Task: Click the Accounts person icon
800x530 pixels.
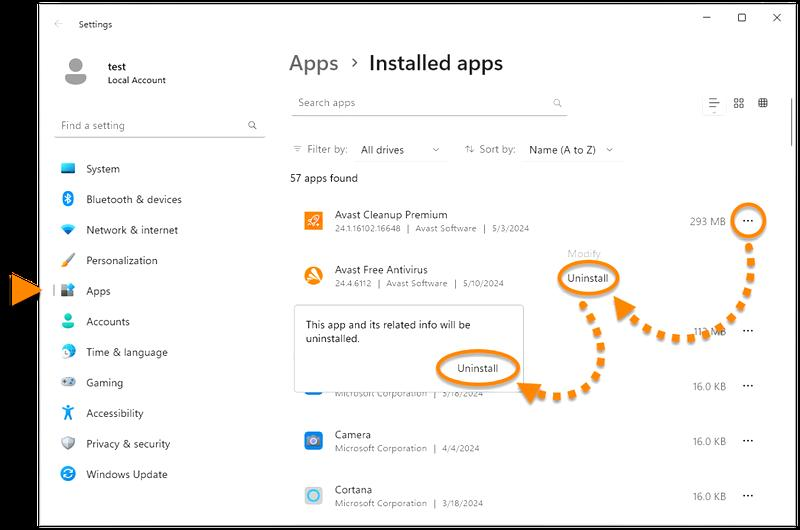Action: click(x=68, y=321)
